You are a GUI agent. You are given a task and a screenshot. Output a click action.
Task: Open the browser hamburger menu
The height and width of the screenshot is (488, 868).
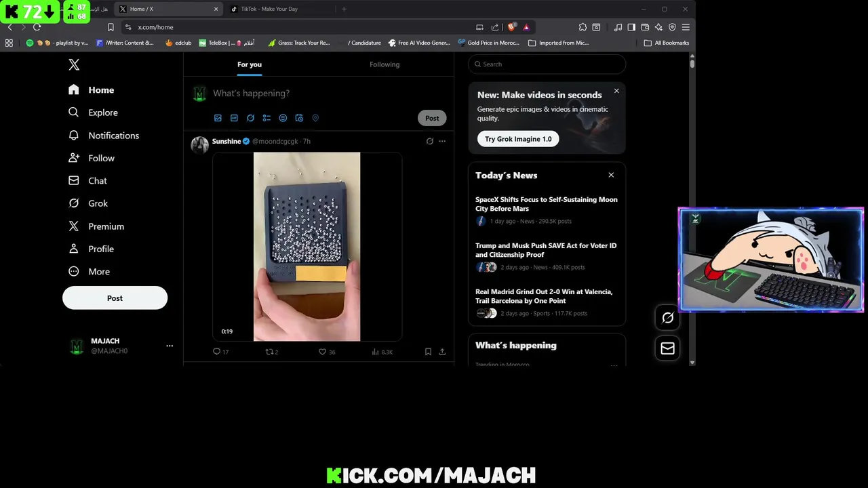(686, 27)
